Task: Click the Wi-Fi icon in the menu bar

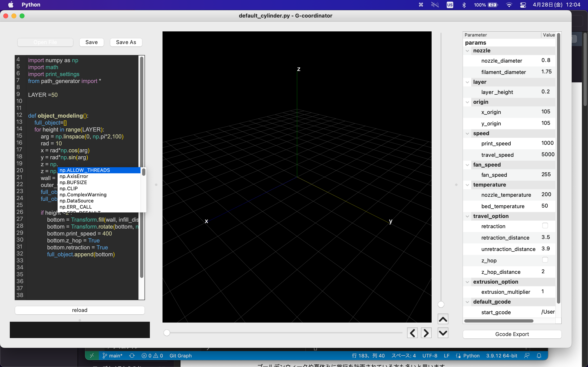Action: (x=509, y=5)
